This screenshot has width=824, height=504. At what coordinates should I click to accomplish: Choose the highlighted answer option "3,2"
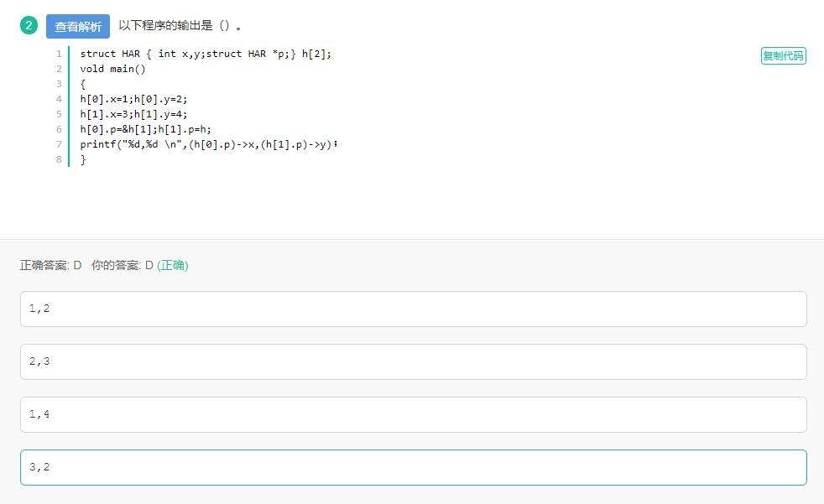pyautogui.click(x=413, y=467)
